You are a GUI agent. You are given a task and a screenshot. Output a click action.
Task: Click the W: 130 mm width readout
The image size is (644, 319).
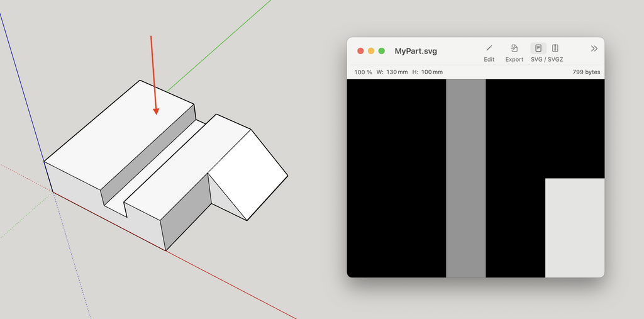point(392,72)
